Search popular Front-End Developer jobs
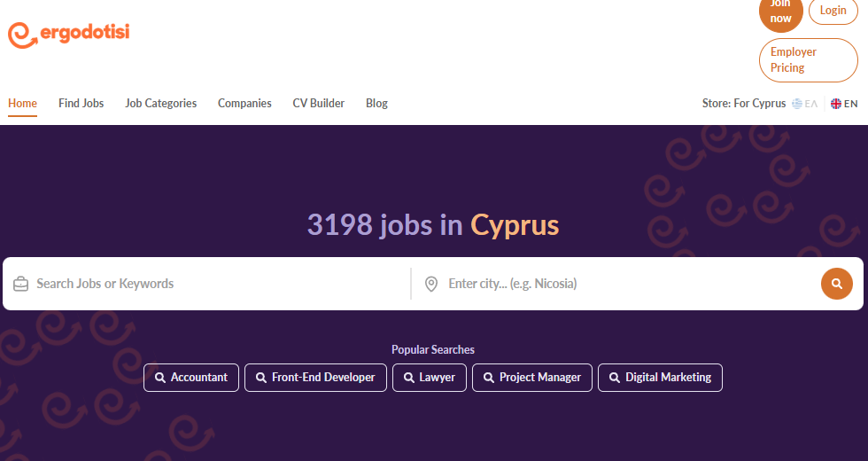This screenshot has width=868, height=461. [315, 378]
